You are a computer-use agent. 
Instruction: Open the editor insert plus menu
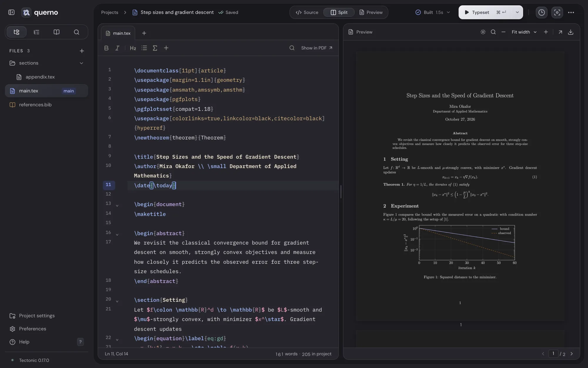point(166,48)
